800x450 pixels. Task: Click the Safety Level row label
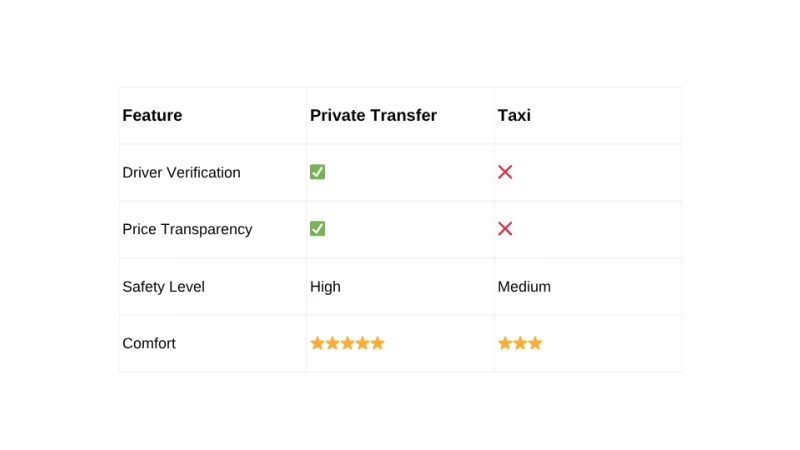click(x=163, y=286)
